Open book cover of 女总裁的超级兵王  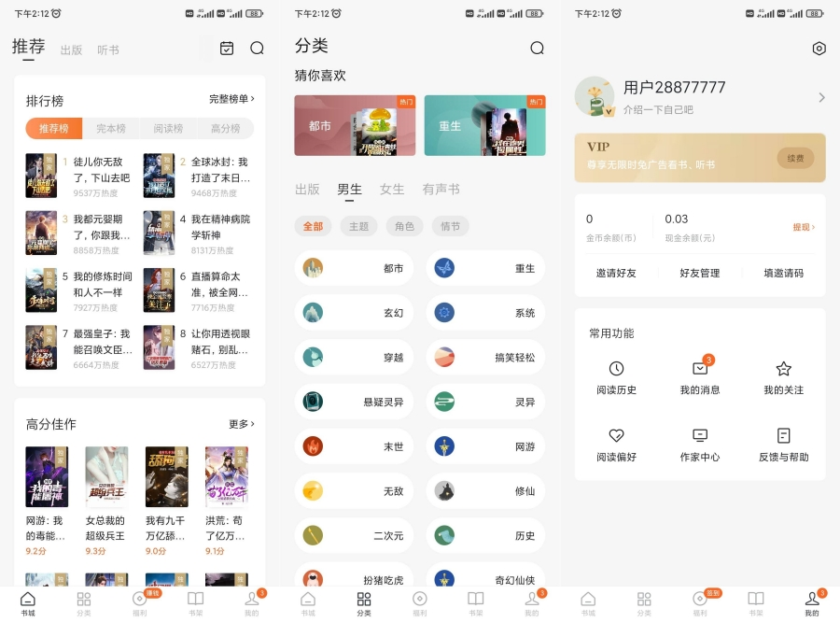point(106,476)
